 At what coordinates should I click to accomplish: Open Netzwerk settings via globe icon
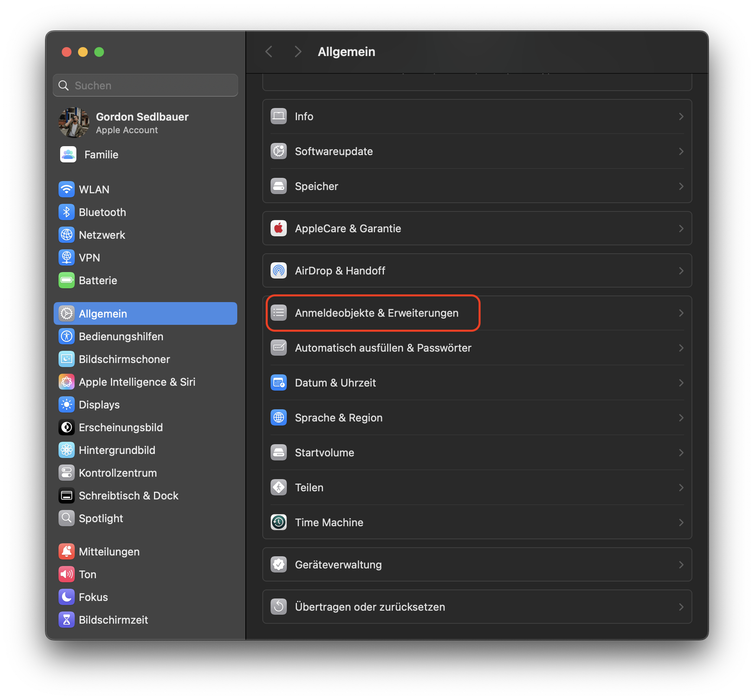66,235
